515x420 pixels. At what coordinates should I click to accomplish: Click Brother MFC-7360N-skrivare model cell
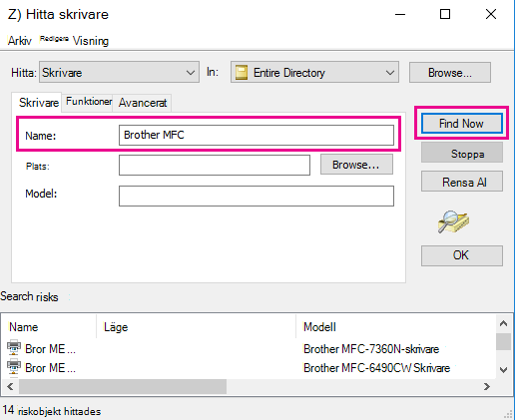coord(371,349)
